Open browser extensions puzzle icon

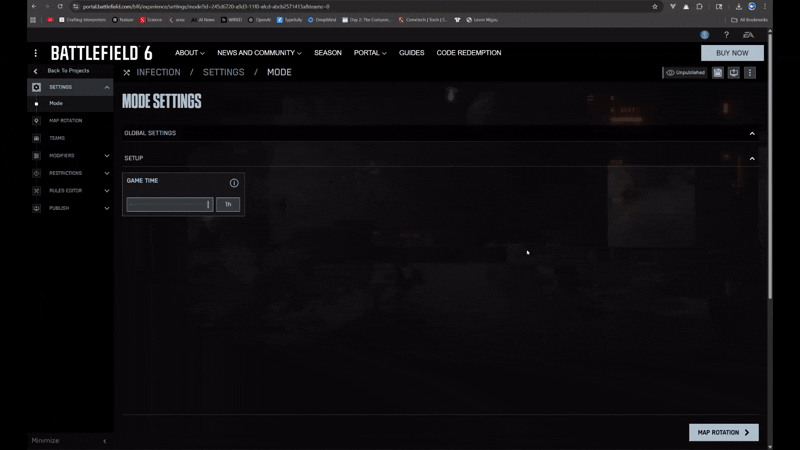pos(699,7)
